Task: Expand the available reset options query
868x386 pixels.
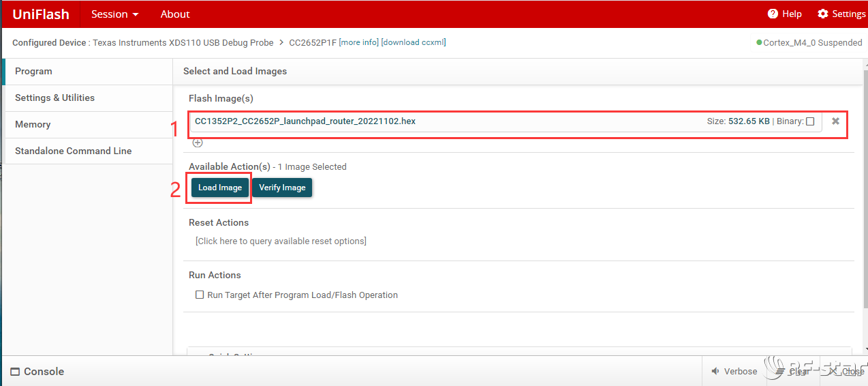Action: coord(281,241)
